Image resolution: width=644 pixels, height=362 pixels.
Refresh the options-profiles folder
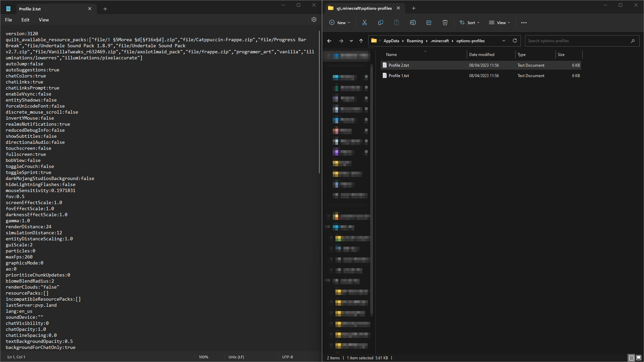coord(515,41)
